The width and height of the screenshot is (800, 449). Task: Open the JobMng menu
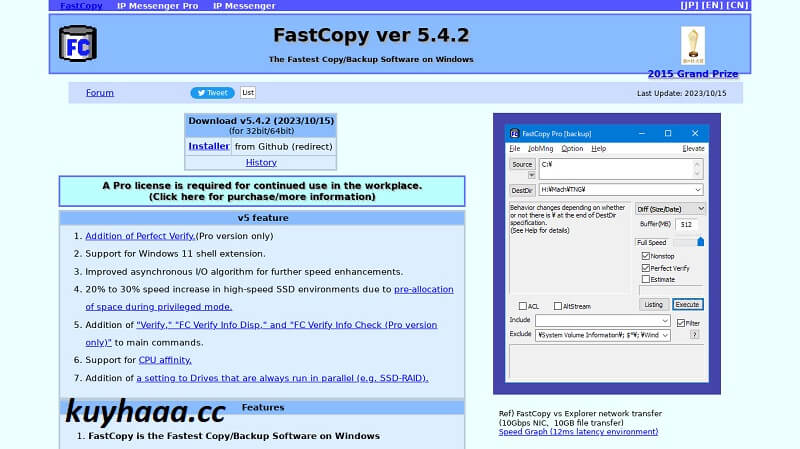(540, 148)
